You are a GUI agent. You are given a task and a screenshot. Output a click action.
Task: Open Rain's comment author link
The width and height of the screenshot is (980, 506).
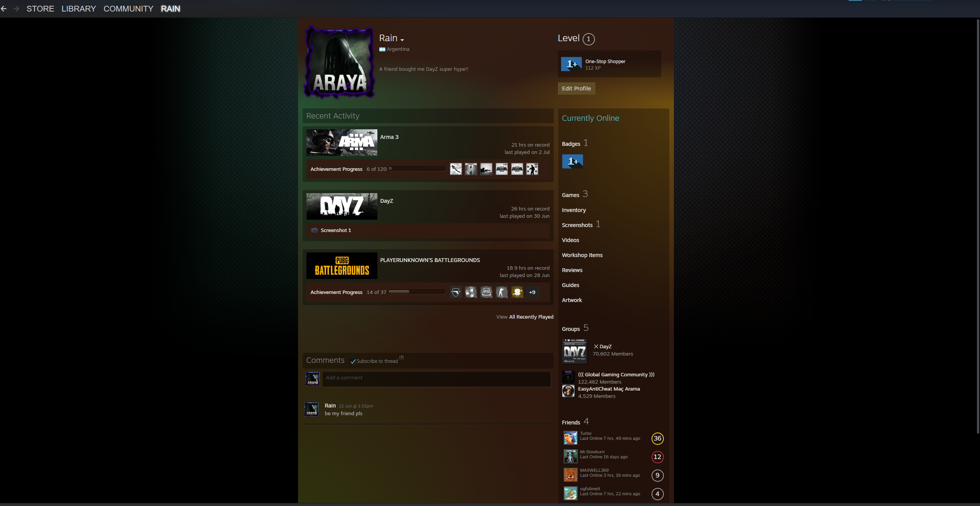[x=330, y=406]
